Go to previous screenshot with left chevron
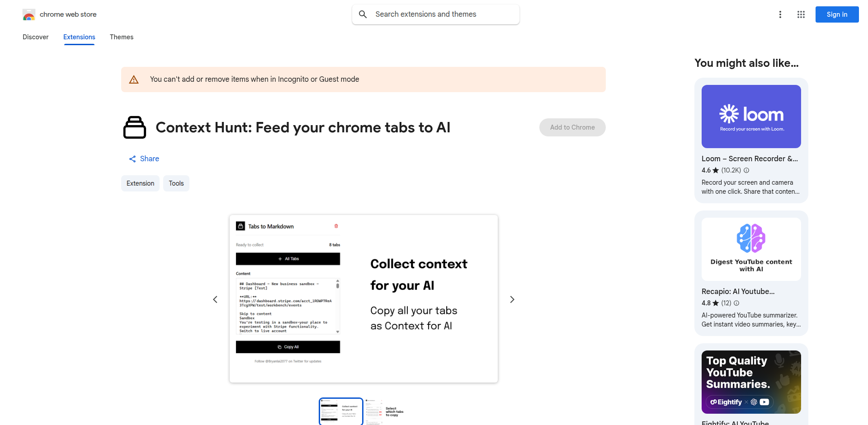868x425 pixels. 215,299
